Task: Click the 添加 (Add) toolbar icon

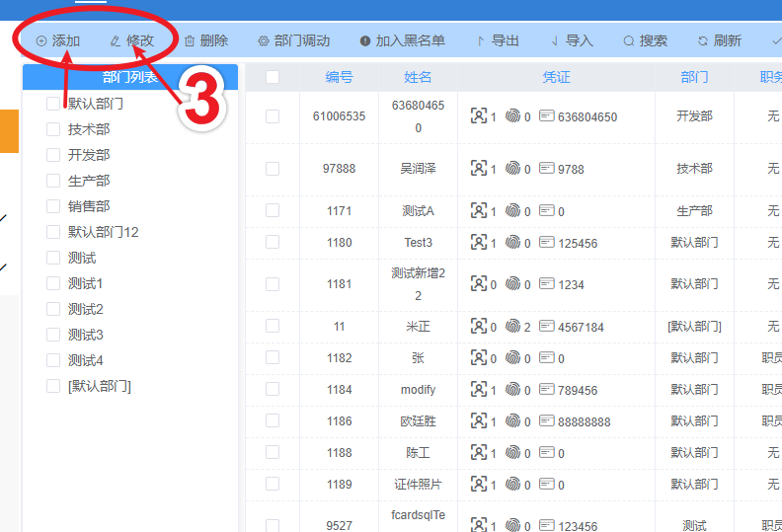Action: click(41, 41)
